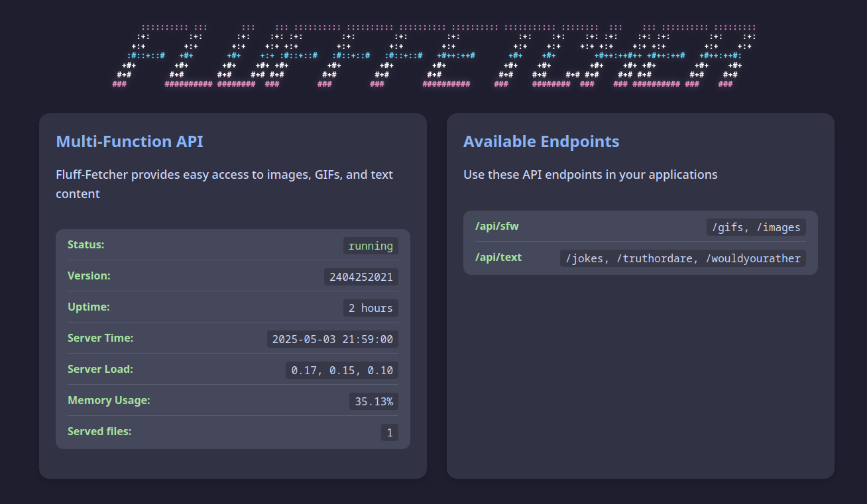
Task: Select the served files count 1
Action: [390, 432]
